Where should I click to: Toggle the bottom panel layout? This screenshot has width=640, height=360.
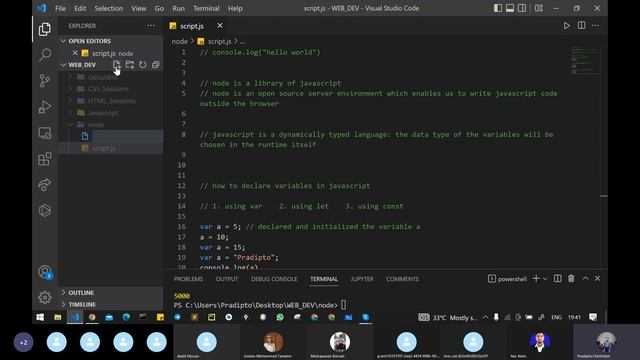[x=510, y=8]
